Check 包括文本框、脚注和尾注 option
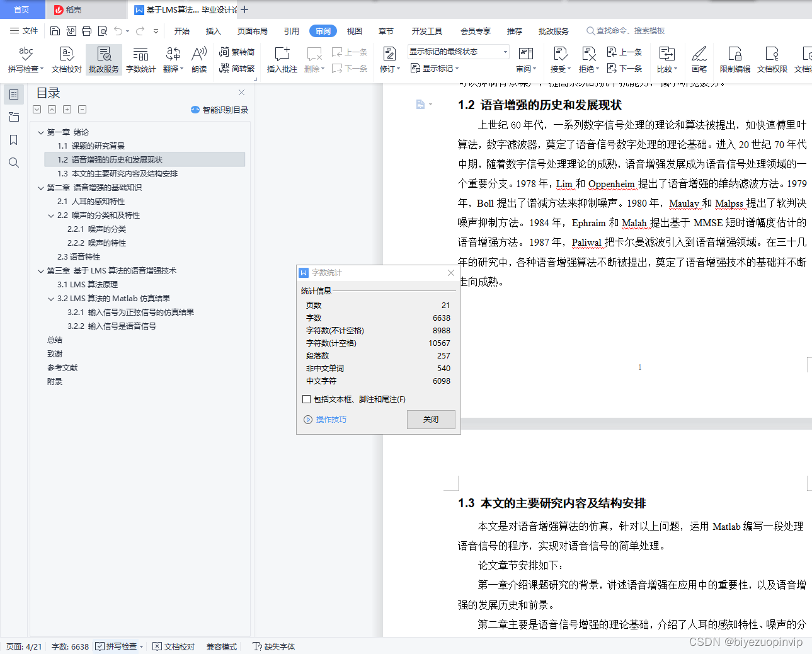This screenshot has height=654, width=812. coord(307,399)
